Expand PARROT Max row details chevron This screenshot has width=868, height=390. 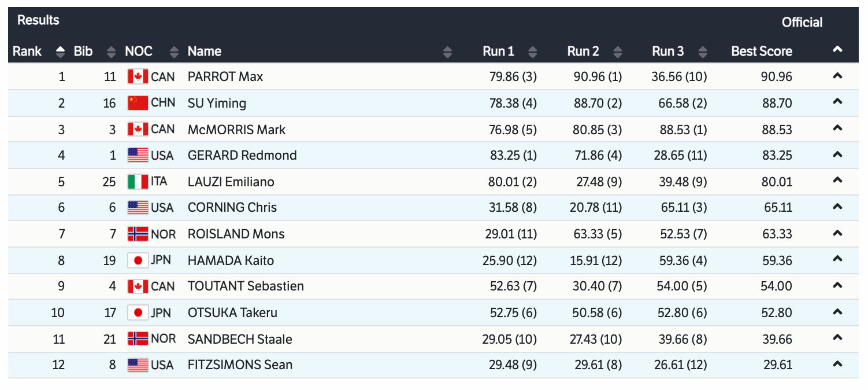[837, 76]
